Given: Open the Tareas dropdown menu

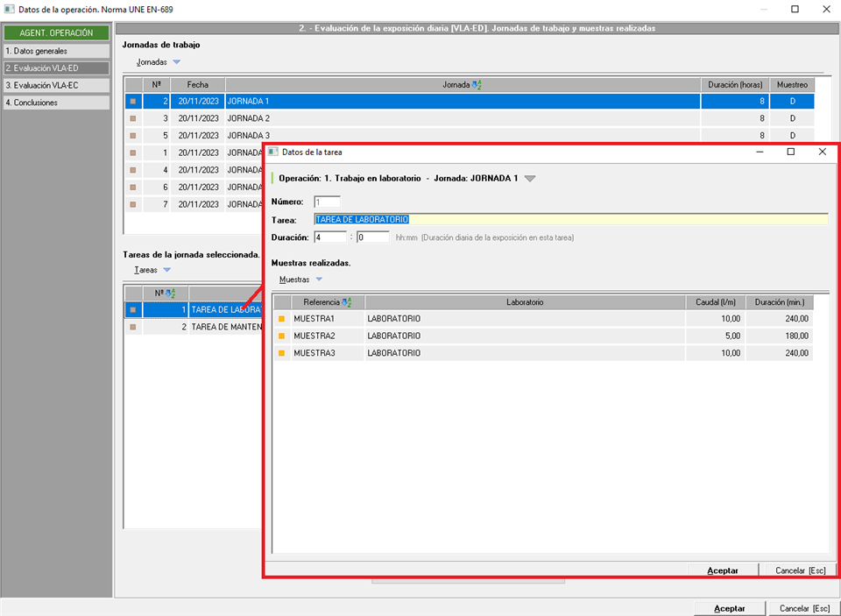Looking at the screenshot, I should (152, 270).
